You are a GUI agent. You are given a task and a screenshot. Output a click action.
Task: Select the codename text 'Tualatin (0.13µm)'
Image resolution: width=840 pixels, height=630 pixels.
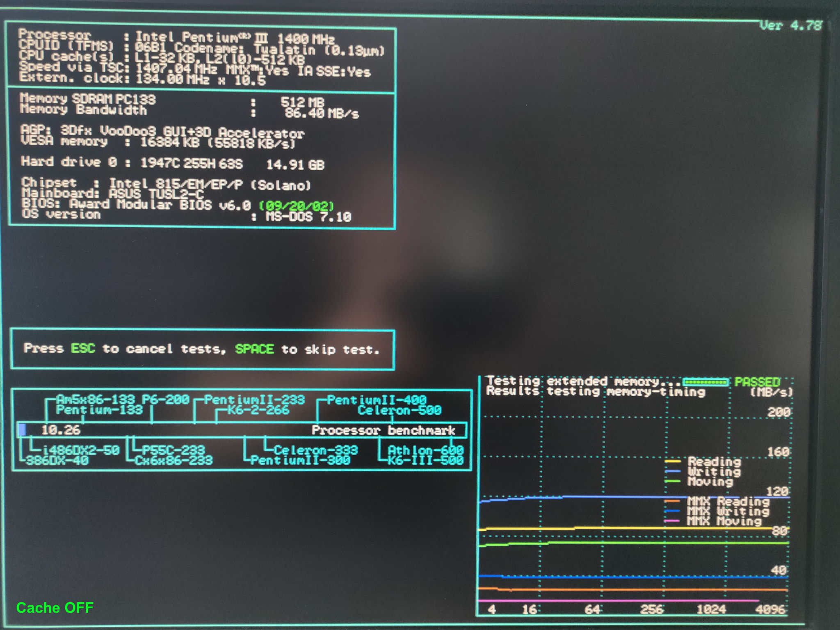coord(319,50)
